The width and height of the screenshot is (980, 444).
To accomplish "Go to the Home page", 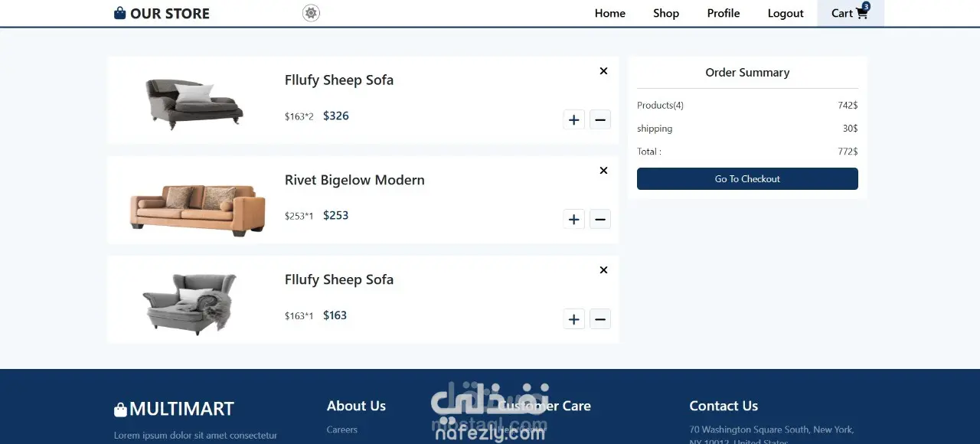I will (x=609, y=13).
